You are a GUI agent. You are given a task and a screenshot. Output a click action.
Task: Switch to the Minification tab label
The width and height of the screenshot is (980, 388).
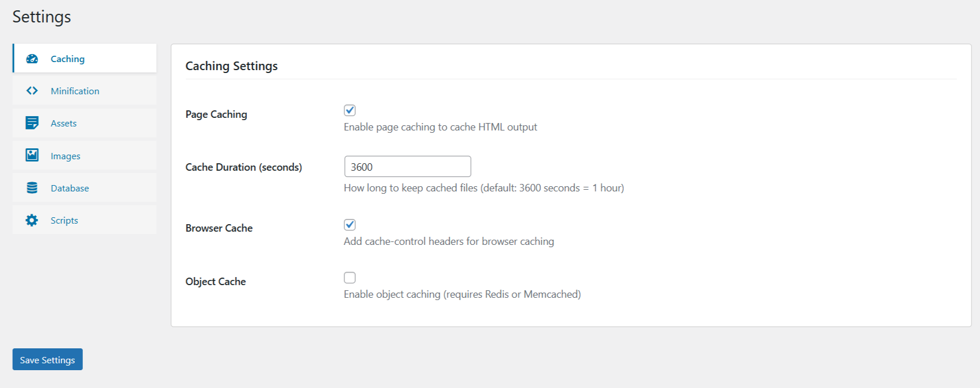75,91
